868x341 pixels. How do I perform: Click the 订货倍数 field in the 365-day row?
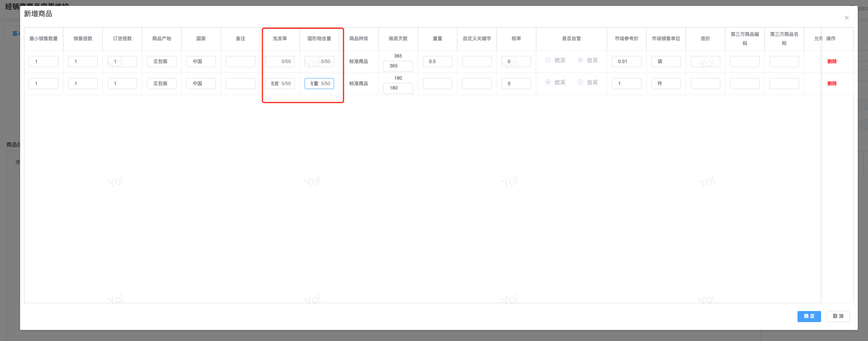click(122, 61)
